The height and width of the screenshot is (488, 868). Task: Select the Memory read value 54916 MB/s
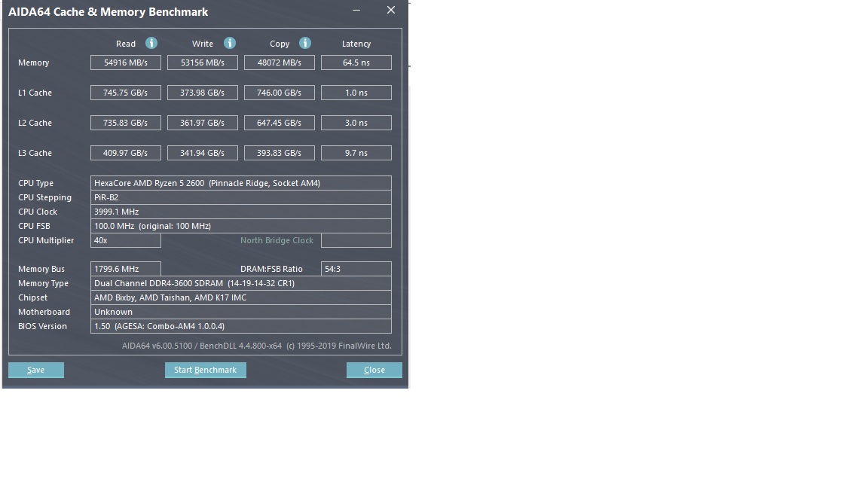point(126,63)
